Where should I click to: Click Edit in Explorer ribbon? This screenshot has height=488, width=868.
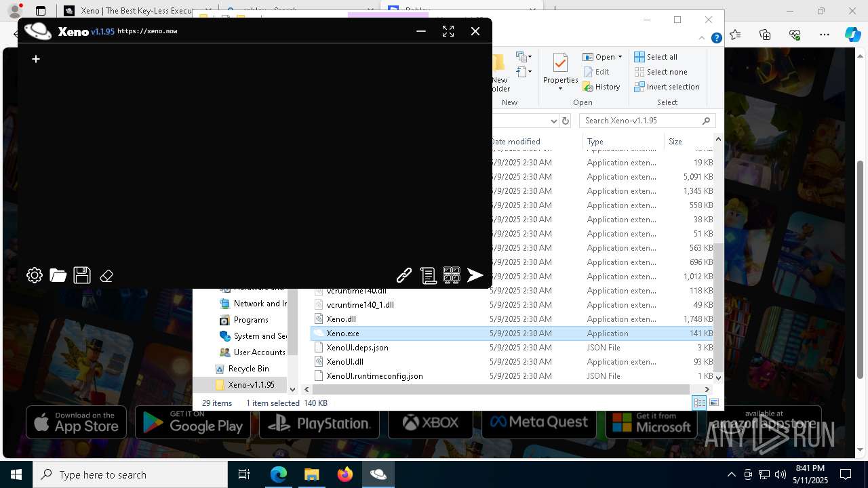click(596, 72)
